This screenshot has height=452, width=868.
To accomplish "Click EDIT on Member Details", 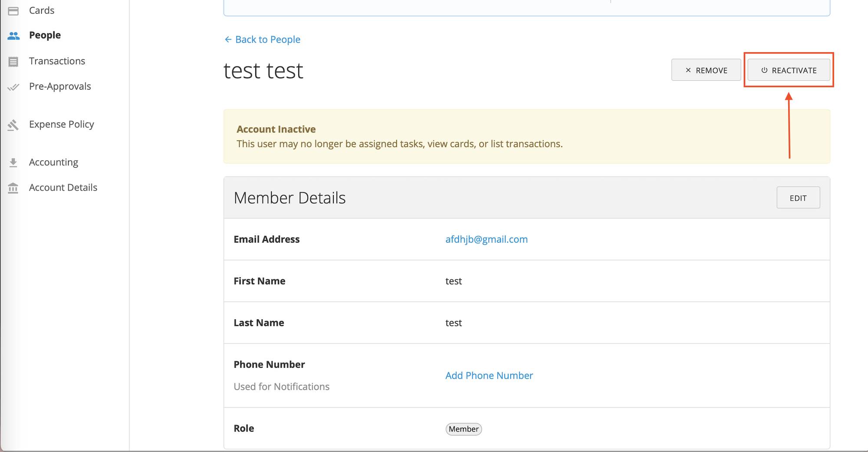I will (x=798, y=197).
